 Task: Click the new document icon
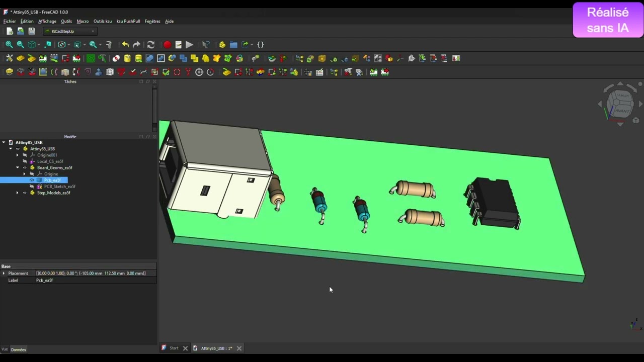coord(10,31)
